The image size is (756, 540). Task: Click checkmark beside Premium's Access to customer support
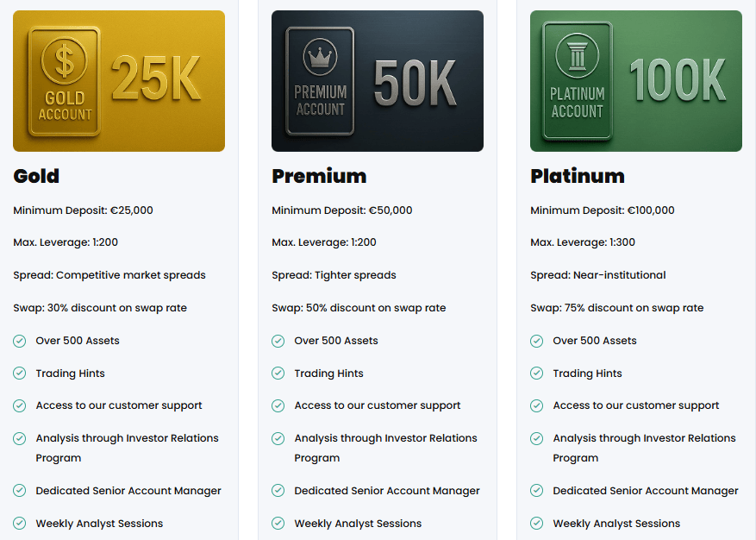[x=278, y=405]
